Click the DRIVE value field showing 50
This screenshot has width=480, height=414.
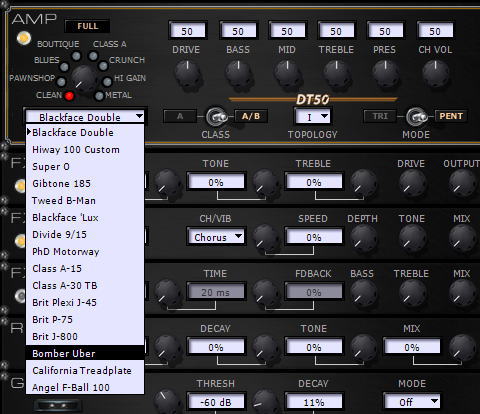coord(188,31)
